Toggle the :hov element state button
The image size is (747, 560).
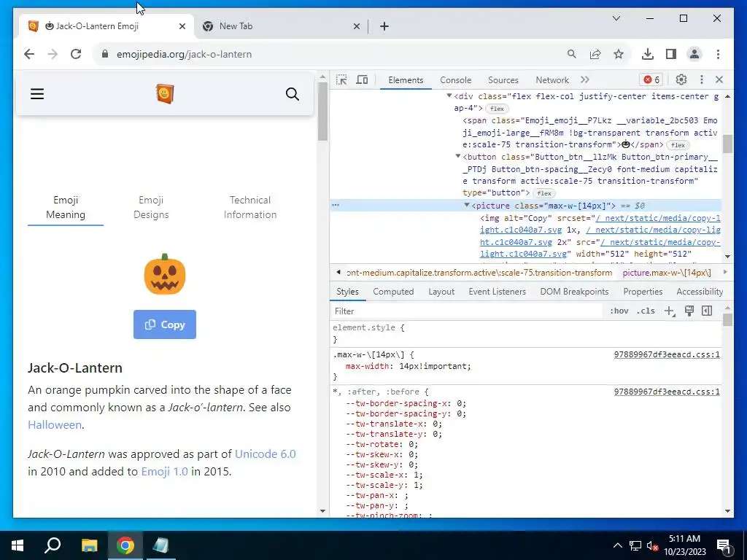pyautogui.click(x=619, y=311)
